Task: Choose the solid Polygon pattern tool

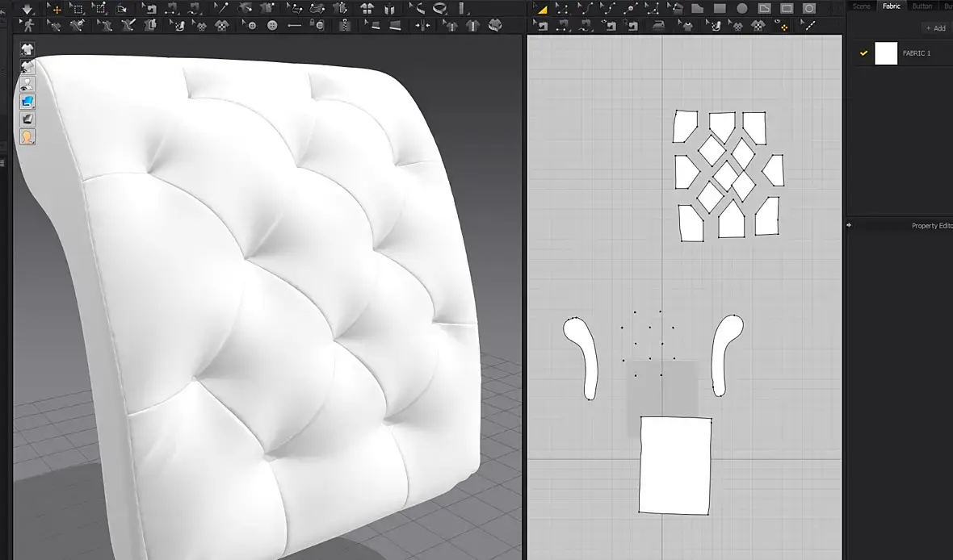Action: (697, 9)
